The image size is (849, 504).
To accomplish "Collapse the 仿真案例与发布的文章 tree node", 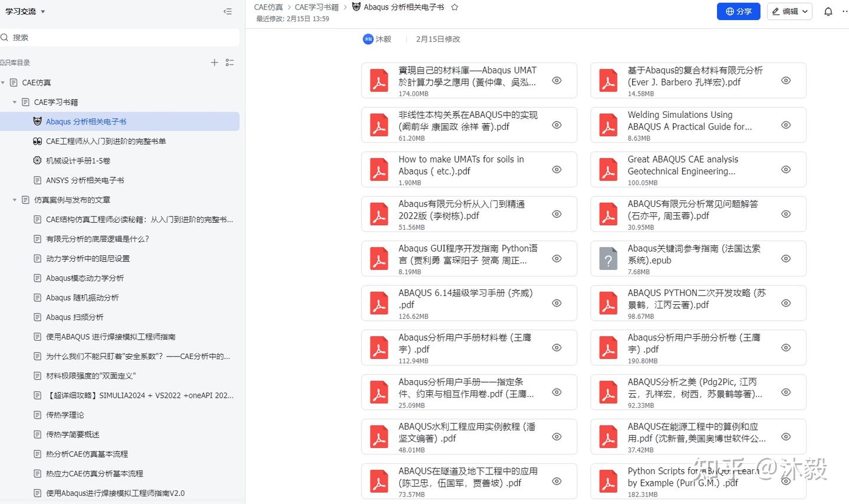I will [15, 200].
